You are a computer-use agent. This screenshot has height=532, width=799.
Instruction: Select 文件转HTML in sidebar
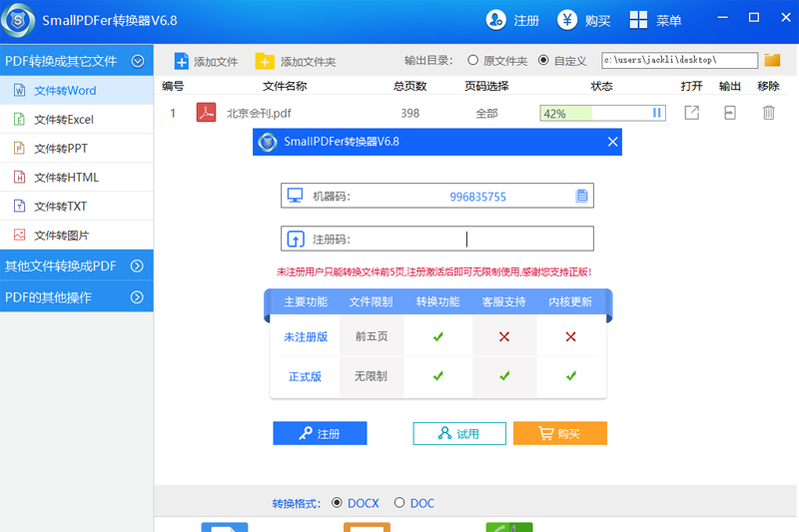click(77, 178)
